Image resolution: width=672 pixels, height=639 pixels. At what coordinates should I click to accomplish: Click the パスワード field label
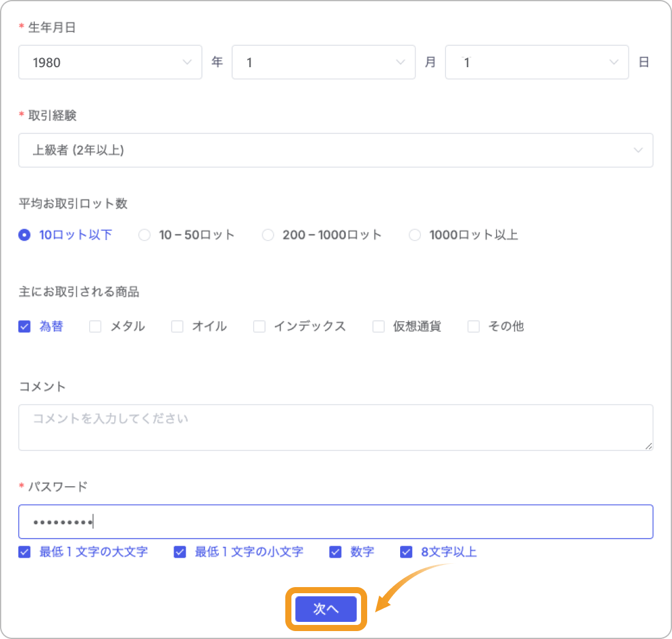coord(58,487)
